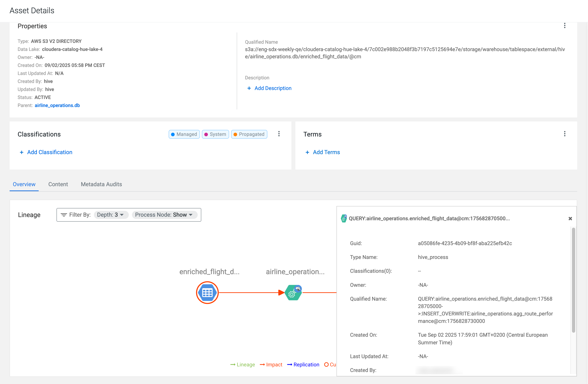This screenshot has width=588, height=384.
Task: Click the hive process icon in panel header
Action: click(x=344, y=219)
